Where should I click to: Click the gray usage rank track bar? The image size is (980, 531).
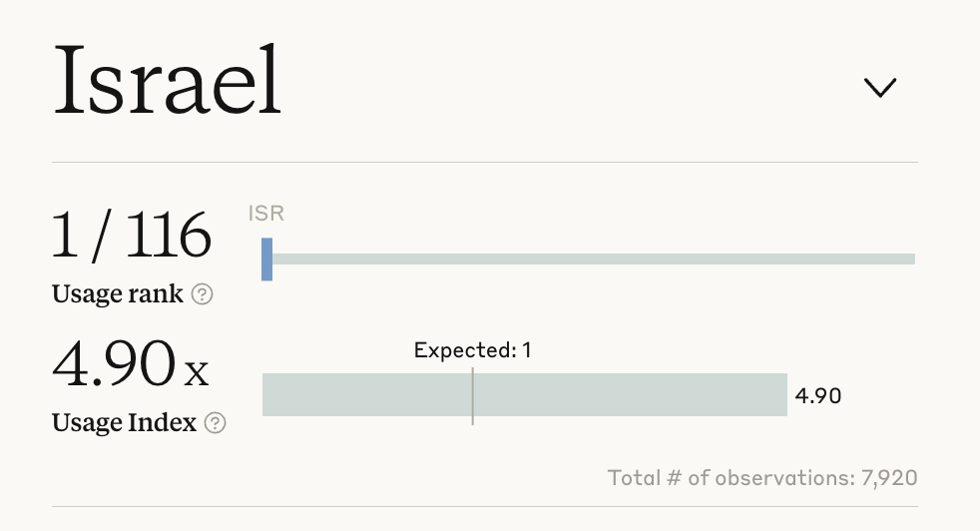coord(593,259)
